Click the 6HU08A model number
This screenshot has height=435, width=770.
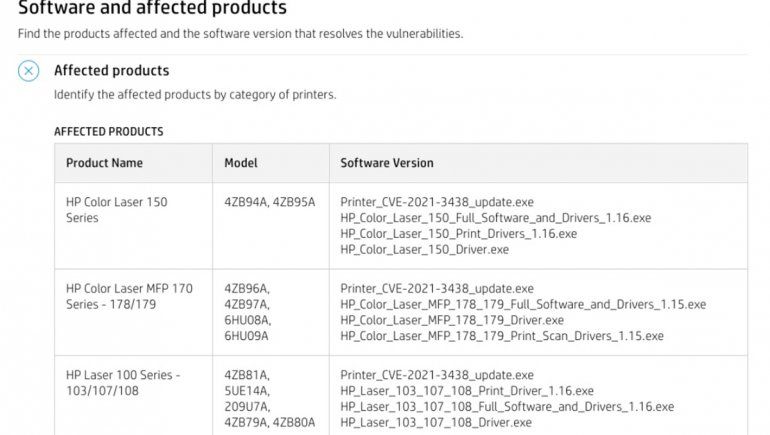pos(247,320)
